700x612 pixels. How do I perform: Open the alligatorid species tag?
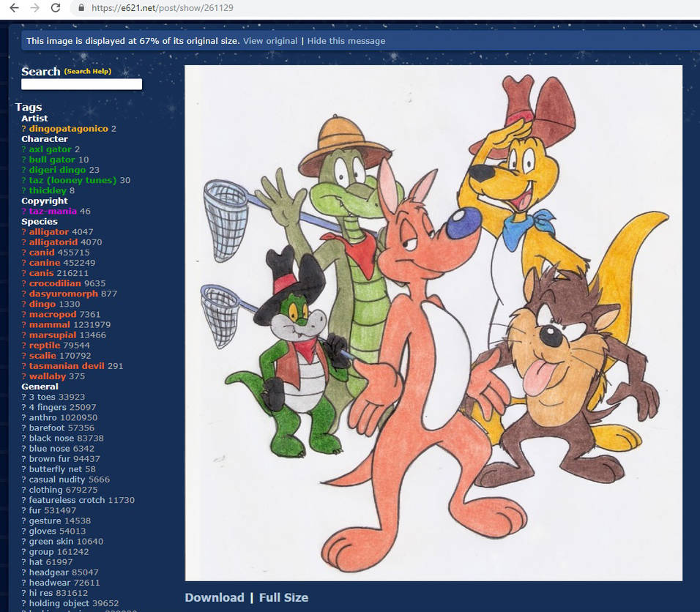click(53, 242)
